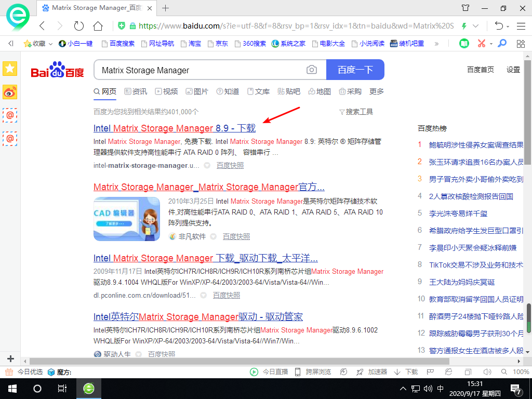
Task: Switch to 资讯 news tab
Action: coord(136,91)
